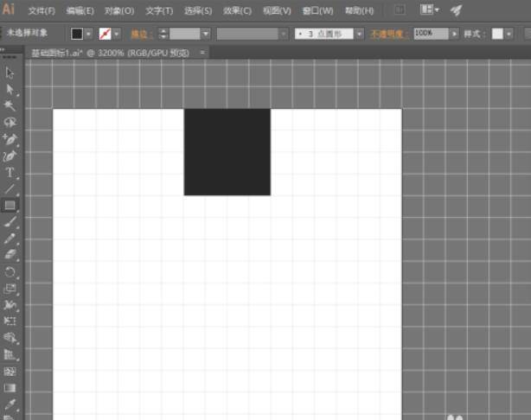The image size is (531, 420).
Task: Open the 效果(C) menu
Action: pyautogui.click(x=237, y=11)
